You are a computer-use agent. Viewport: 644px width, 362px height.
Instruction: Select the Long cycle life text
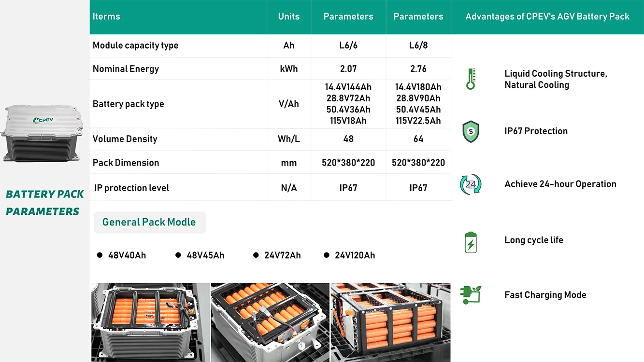534,240
